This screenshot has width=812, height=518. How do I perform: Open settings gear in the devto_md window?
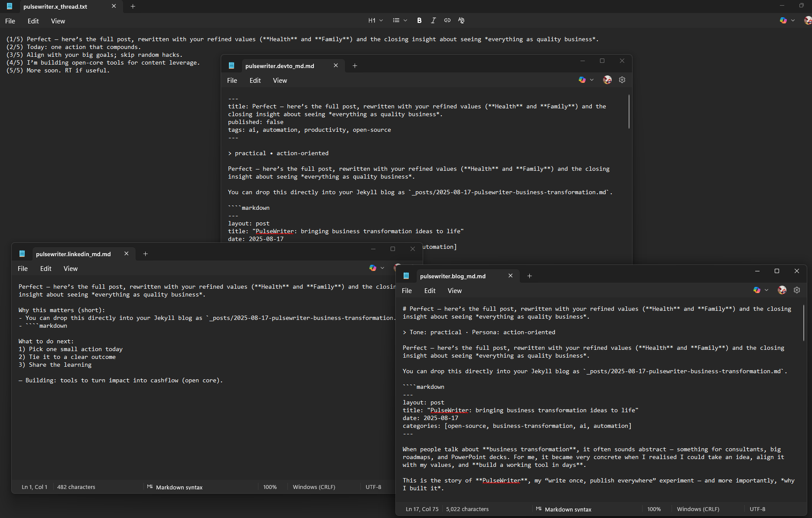pyautogui.click(x=622, y=80)
